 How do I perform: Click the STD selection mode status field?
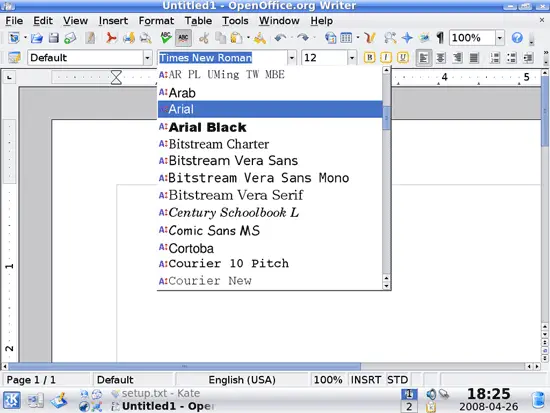(x=397, y=380)
